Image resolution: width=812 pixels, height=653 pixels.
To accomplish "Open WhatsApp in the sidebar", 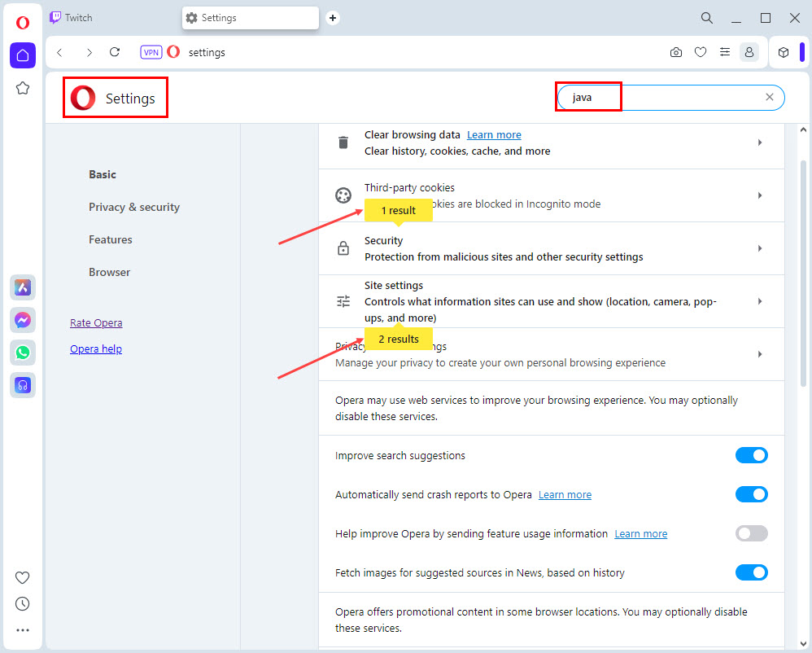I will point(23,353).
